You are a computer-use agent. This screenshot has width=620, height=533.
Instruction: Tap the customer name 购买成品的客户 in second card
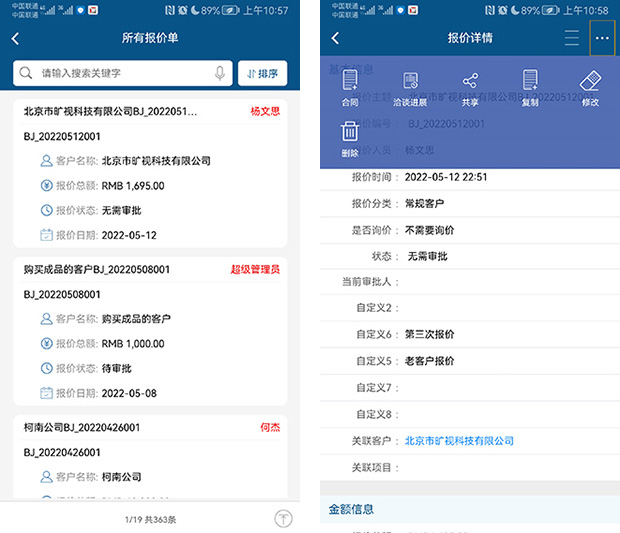tap(136, 319)
